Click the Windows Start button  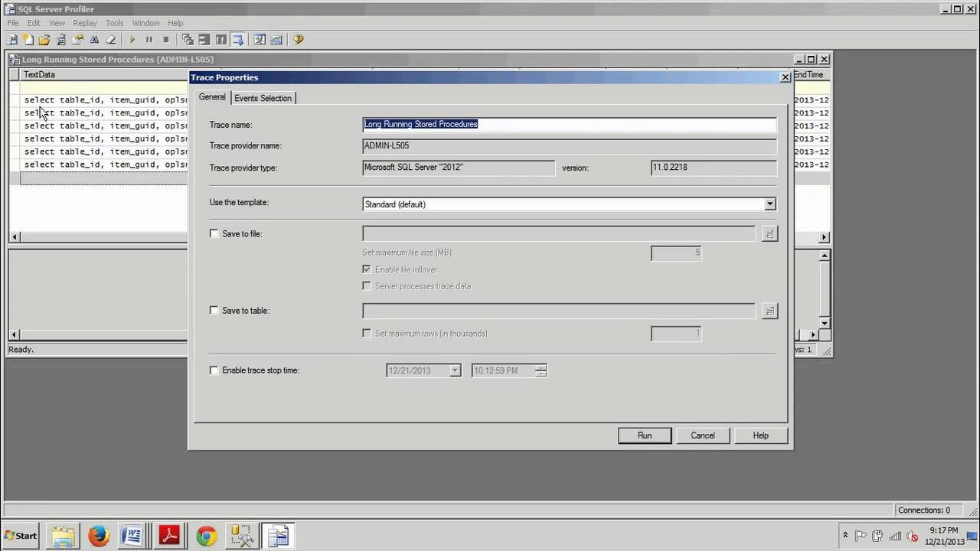point(21,536)
